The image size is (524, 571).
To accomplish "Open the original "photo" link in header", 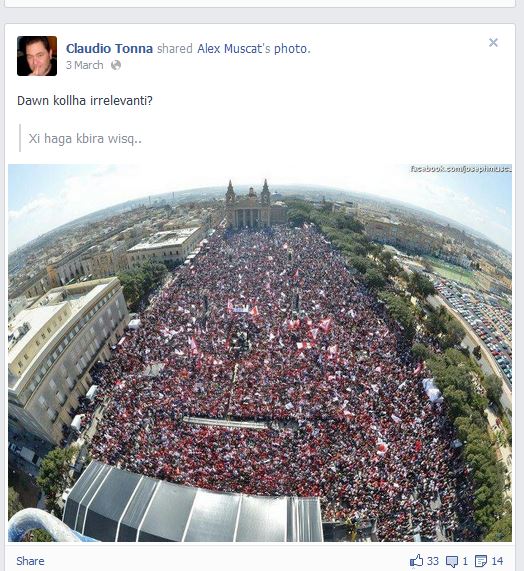I will click(291, 48).
